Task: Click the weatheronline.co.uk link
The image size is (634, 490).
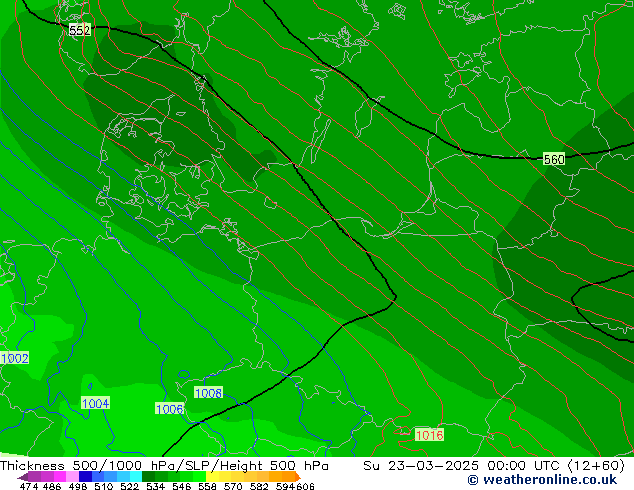Action: 542,480
